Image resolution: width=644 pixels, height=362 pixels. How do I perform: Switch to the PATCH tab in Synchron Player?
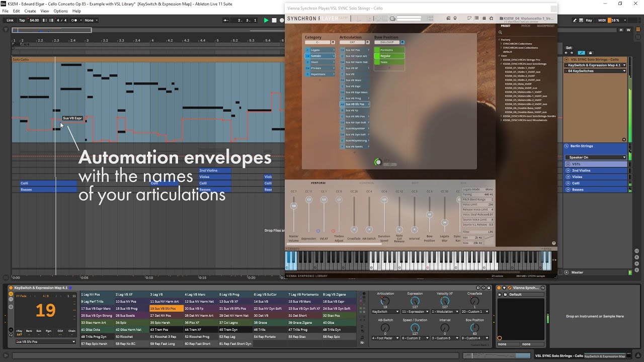tap(526, 26)
